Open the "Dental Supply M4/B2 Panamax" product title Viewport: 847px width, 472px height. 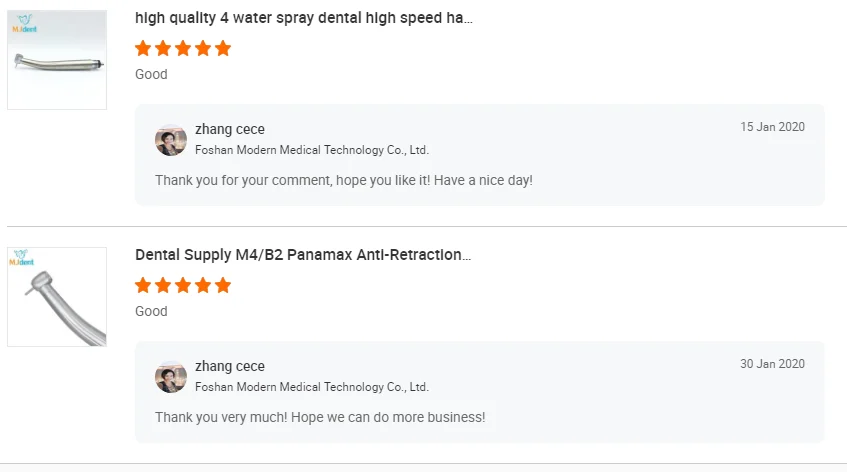pyautogui.click(x=303, y=255)
